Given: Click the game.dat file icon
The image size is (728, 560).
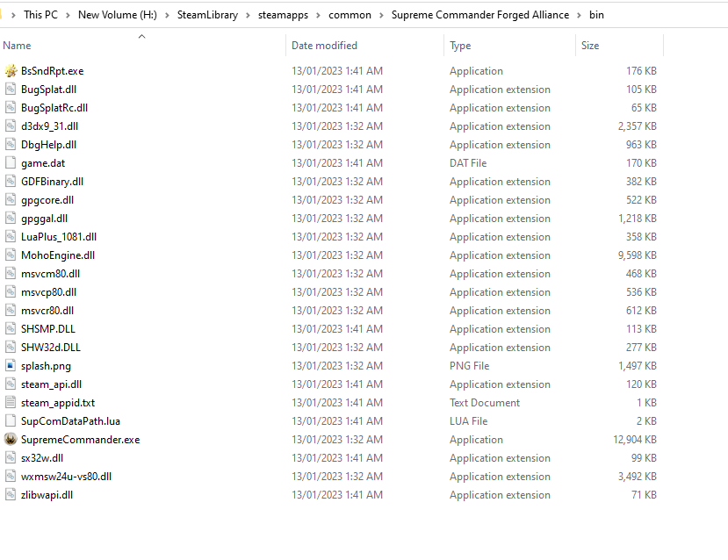Looking at the screenshot, I should [x=11, y=163].
